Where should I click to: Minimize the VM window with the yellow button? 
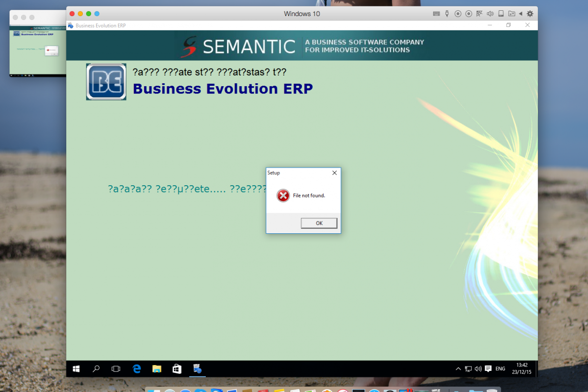(80, 14)
